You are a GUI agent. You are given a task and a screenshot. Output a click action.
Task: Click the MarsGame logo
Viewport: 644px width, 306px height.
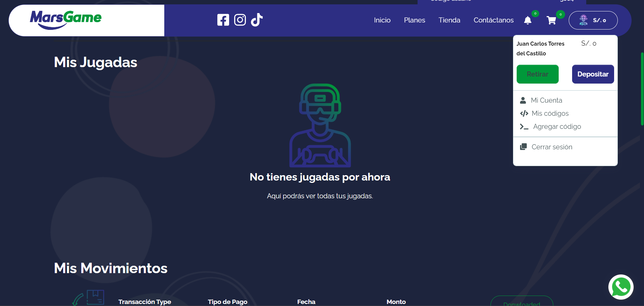point(66,19)
